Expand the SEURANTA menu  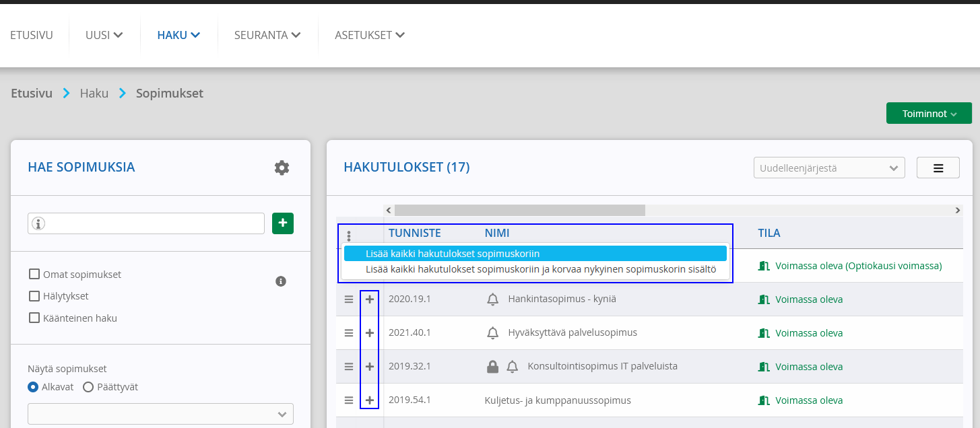(x=267, y=35)
